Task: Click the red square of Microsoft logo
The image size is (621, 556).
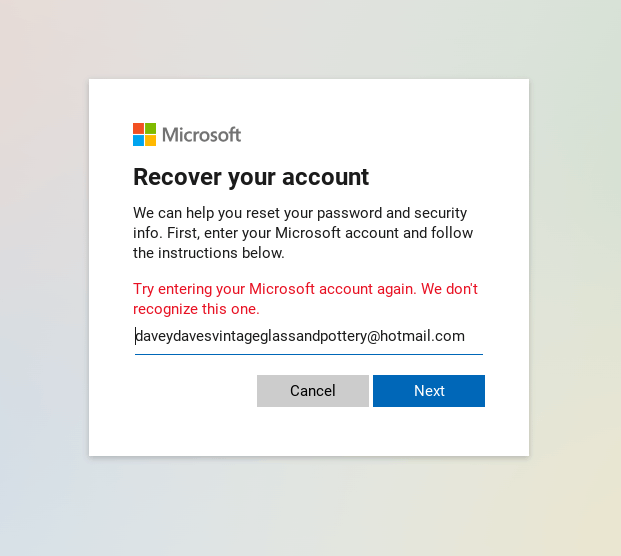Action: 138,128
